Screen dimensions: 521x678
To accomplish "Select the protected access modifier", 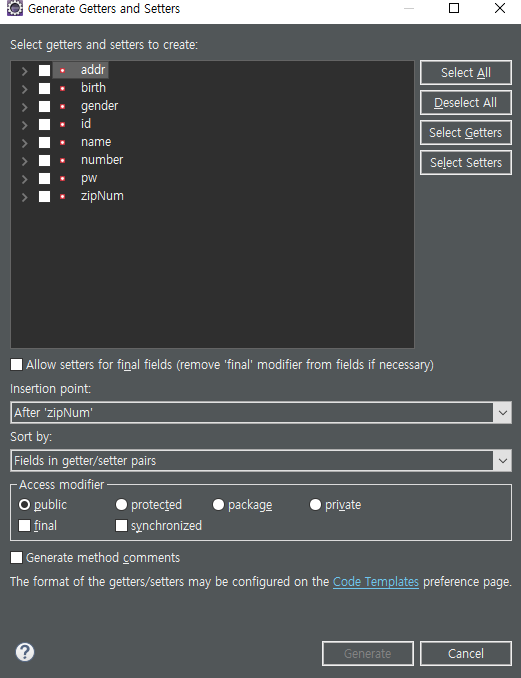I will (x=121, y=505).
